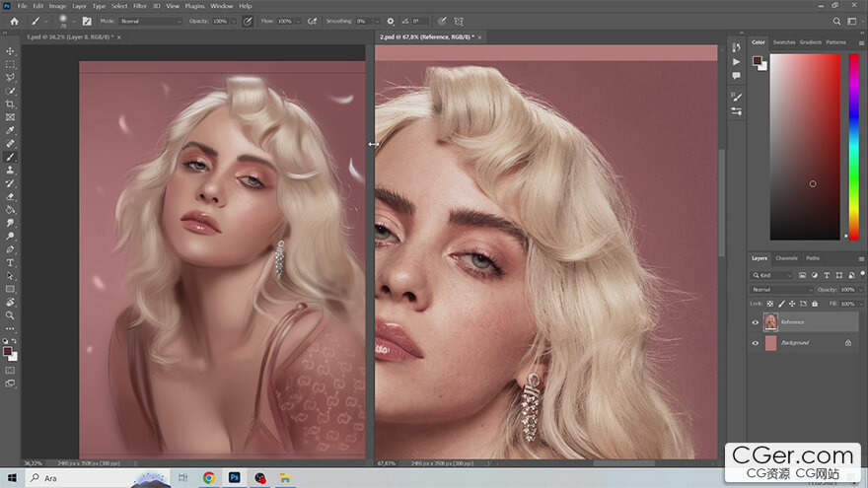Open the layer filter Kind dropdown

click(x=772, y=275)
